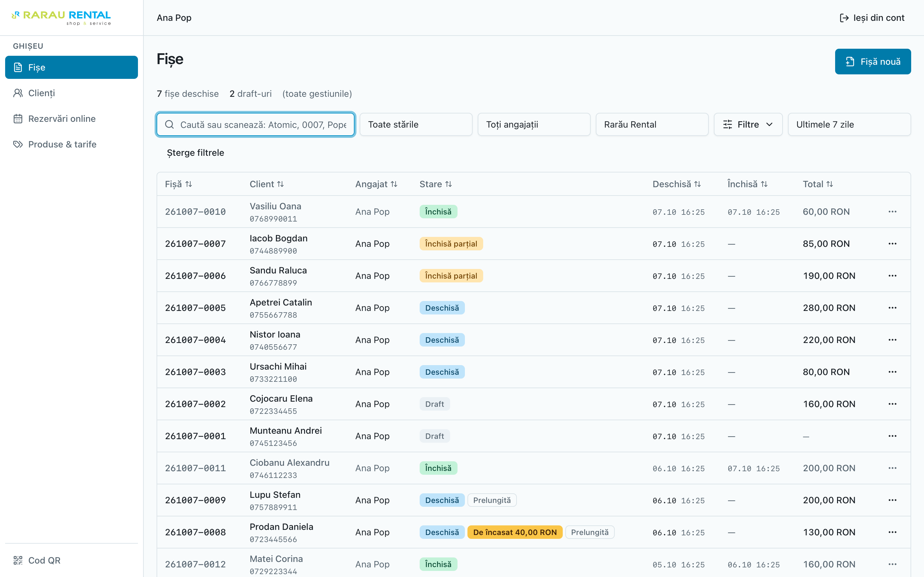Open the Rarău Rental location dropdown
924x577 pixels.
pyautogui.click(x=652, y=124)
